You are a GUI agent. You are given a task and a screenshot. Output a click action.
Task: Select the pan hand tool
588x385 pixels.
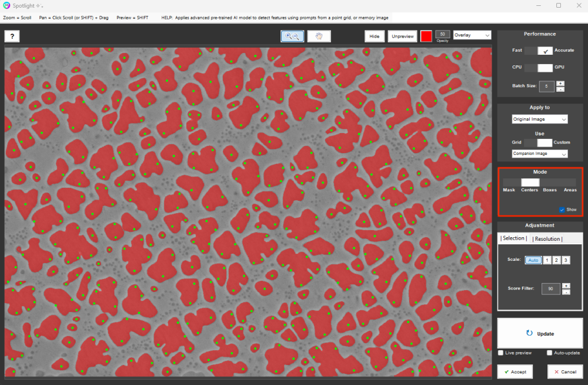(x=319, y=36)
